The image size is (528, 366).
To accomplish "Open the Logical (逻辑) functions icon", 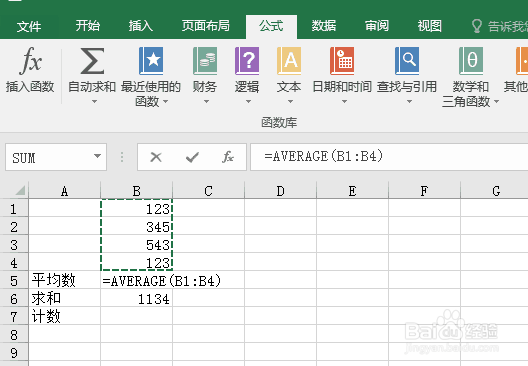I will click(247, 61).
